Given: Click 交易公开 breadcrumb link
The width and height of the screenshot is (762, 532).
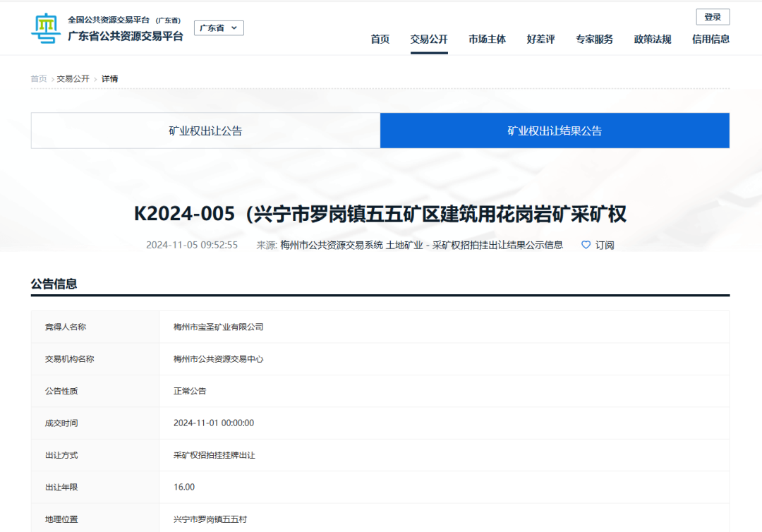Looking at the screenshot, I should [x=73, y=78].
